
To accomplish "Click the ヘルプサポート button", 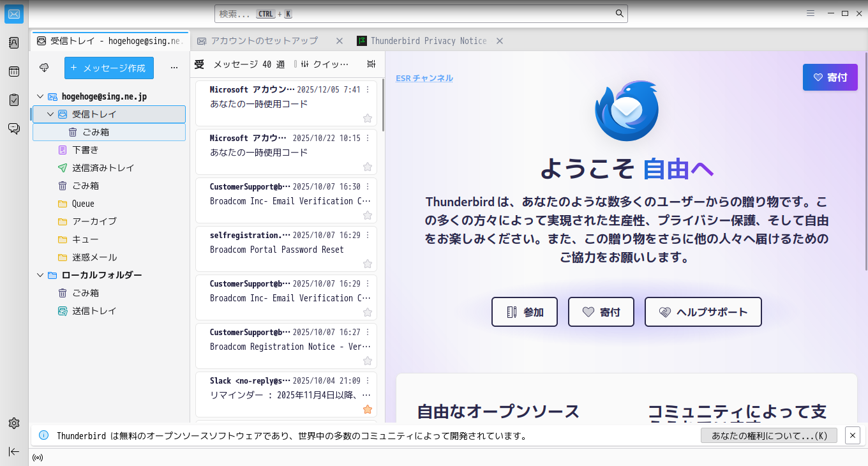I will [x=703, y=312].
